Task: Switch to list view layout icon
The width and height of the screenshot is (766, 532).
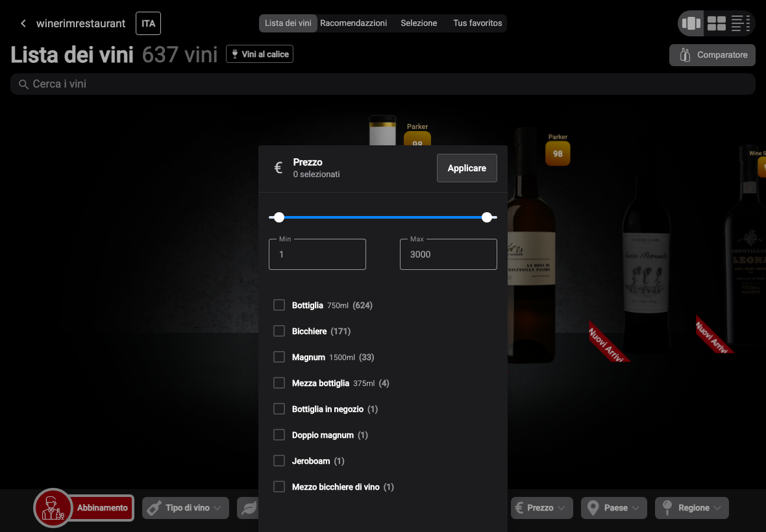Action: click(740, 23)
